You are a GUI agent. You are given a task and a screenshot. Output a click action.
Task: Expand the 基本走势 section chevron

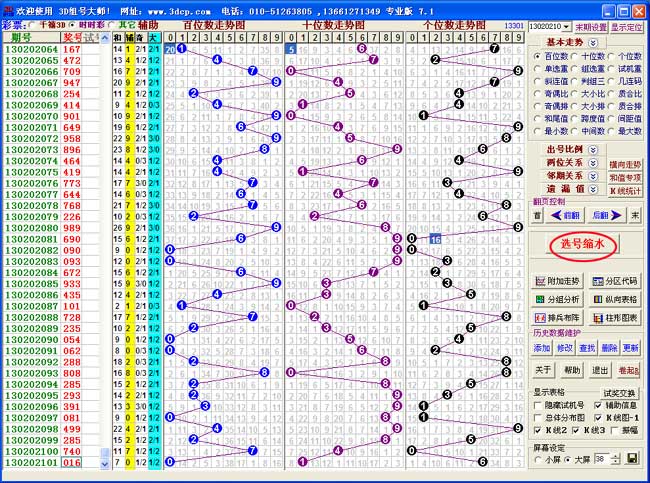coord(594,43)
